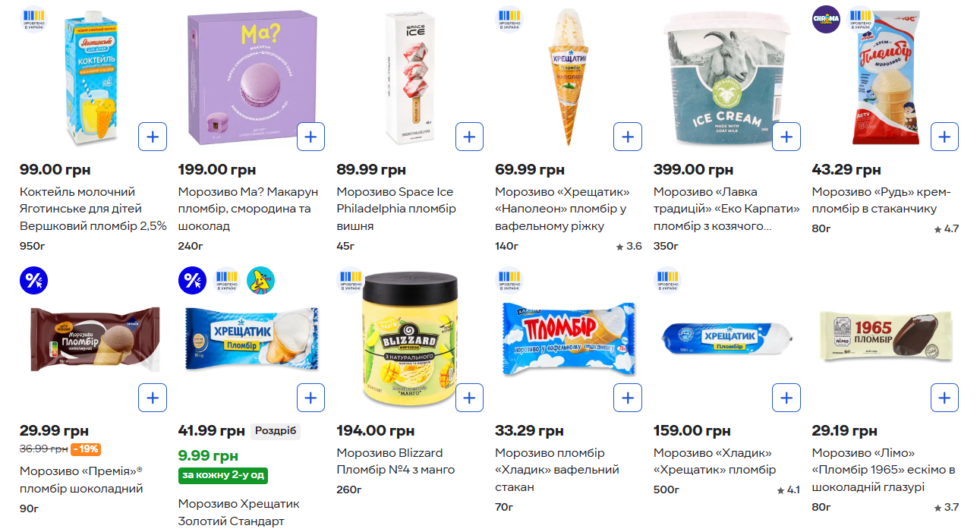980x532 pixels.
Task: Click the 4.7 star rating for Рудь
Action: coord(947,228)
